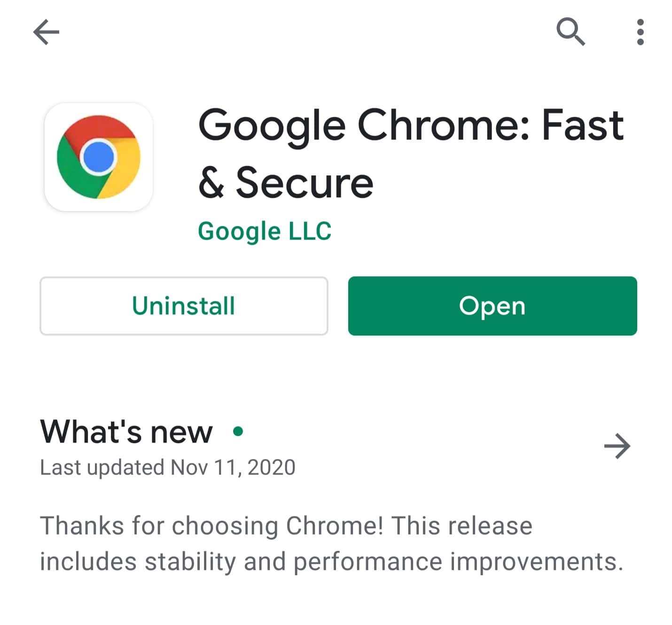Open the search magnifier icon

[x=570, y=31]
